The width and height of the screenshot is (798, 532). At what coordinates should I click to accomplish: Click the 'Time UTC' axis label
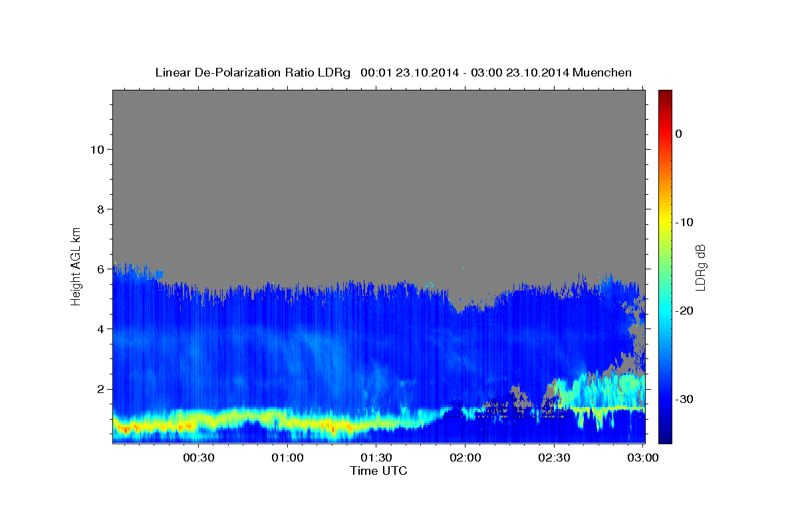click(x=378, y=471)
